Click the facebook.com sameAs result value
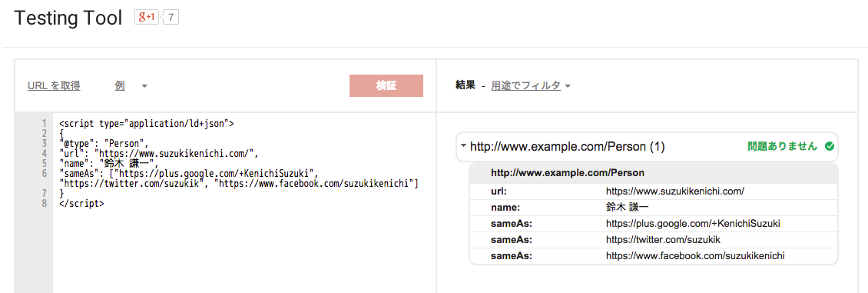 pos(695,255)
